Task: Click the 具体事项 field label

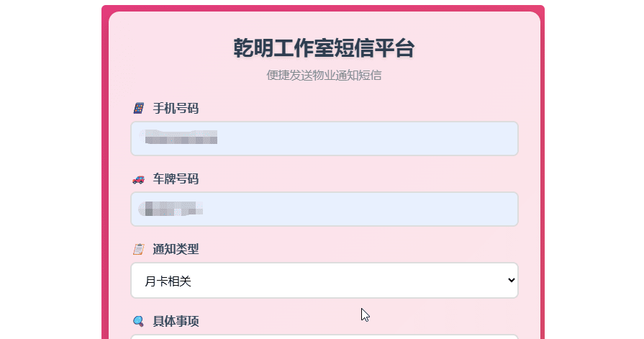Action: (176, 321)
